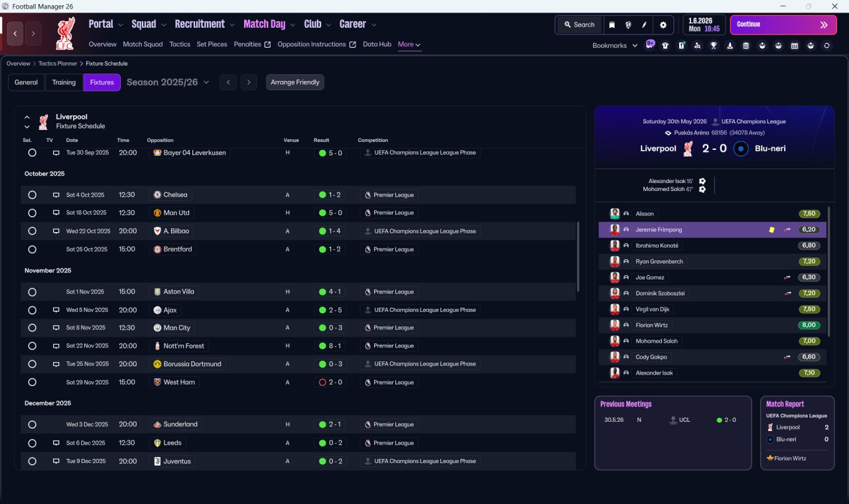Screen dimensions: 849x504
Task: Click the Arrange Friendly button
Action: pyautogui.click(x=295, y=82)
